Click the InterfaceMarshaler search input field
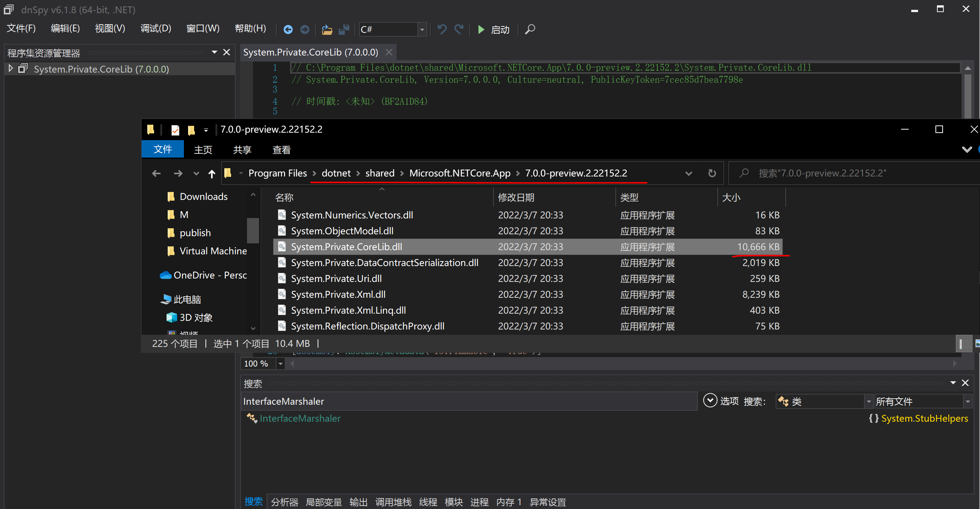This screenshot has width=980, height=509. click(468, 401)
